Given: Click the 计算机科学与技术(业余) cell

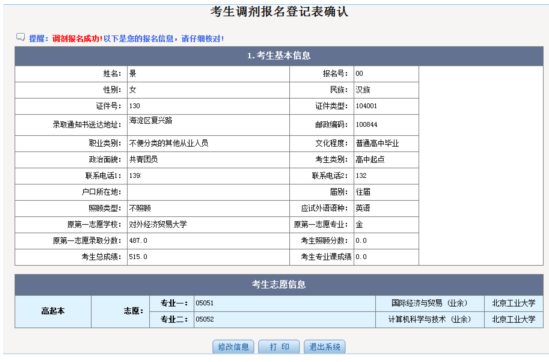Looking at the screenshot, I should click(x=430, y=319).
